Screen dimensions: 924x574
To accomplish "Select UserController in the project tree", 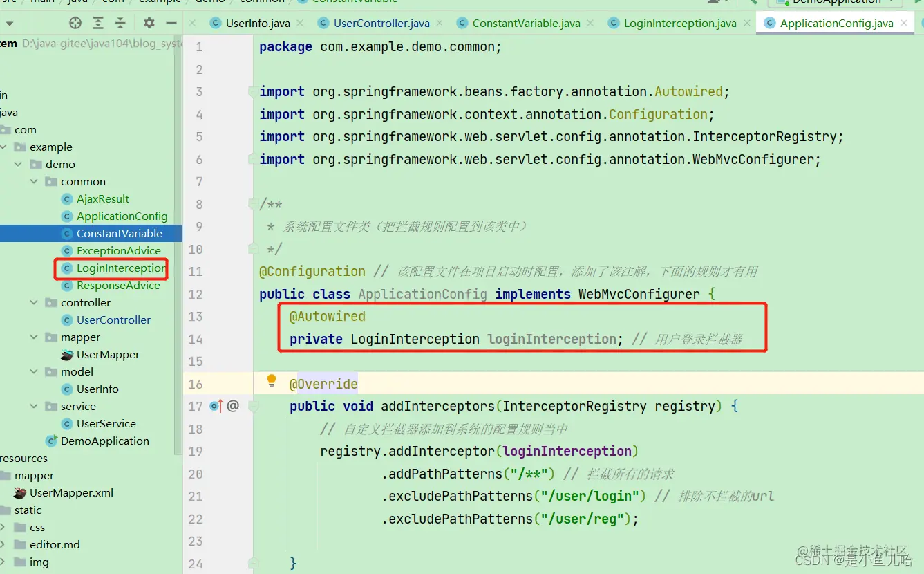I will click(x=113, y=320).
